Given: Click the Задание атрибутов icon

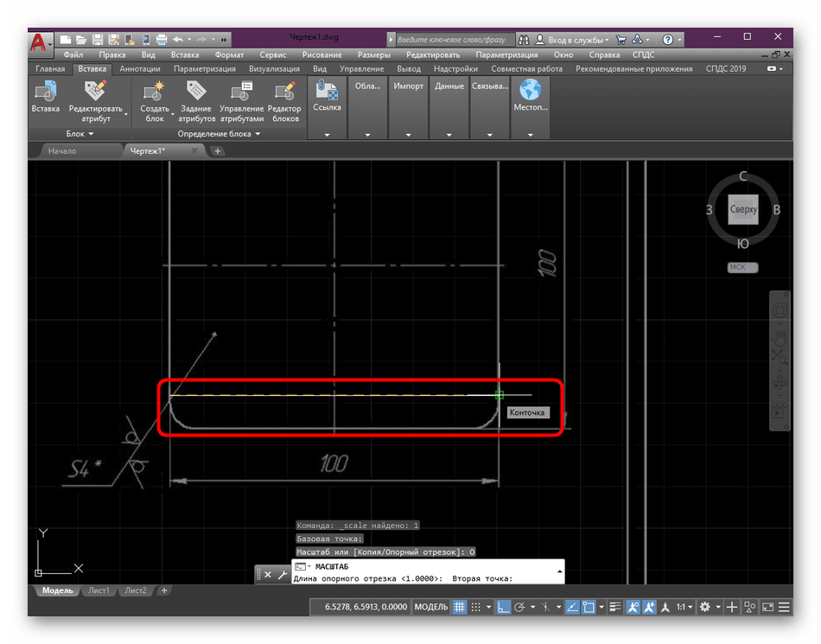Looking at the screenshot, I should (x=196, y=91).
